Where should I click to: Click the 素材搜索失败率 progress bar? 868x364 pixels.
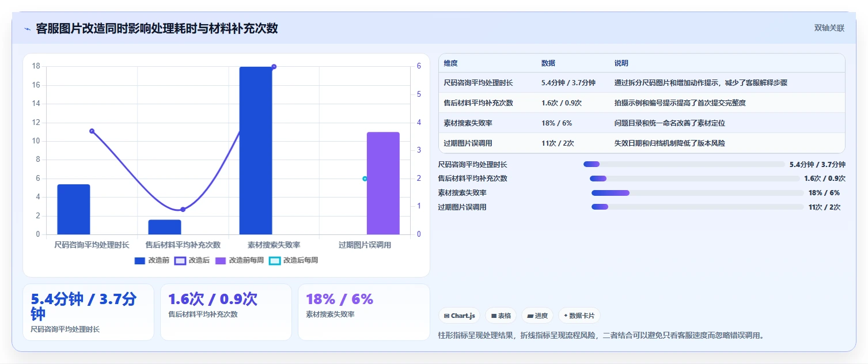tap(698, 193)
